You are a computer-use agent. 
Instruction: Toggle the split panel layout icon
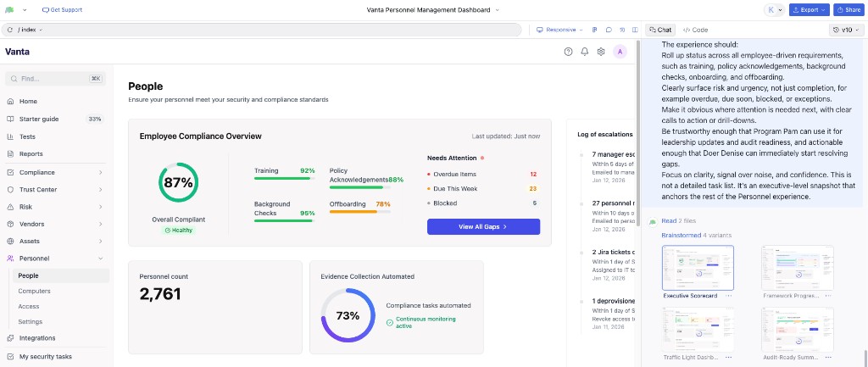637,30
